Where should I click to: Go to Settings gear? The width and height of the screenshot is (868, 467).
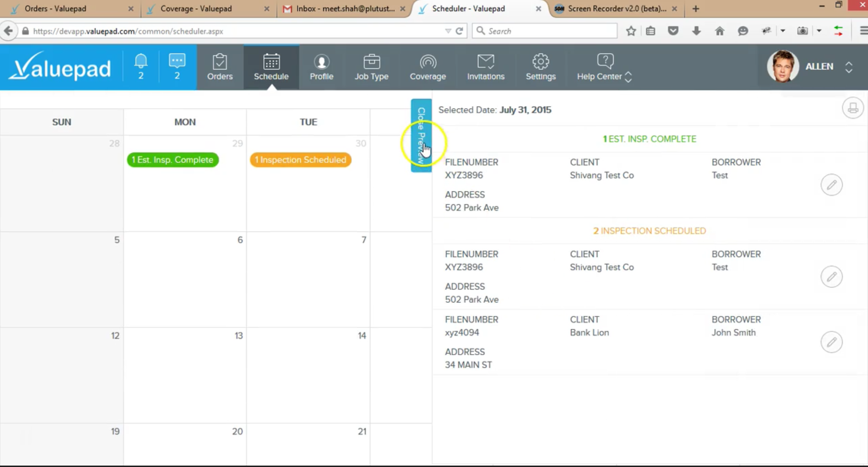click(541, 67)
